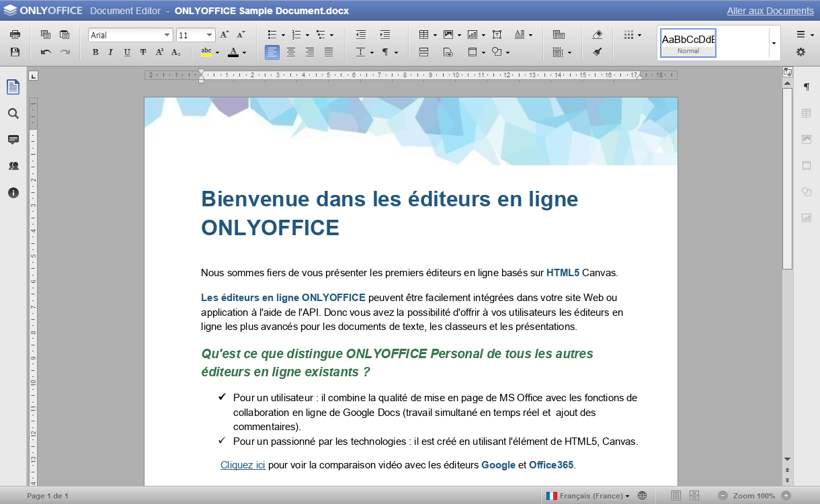The width and height of the screenshot is (820, 504).
Task: Align text right
Action: click(310, 52)
